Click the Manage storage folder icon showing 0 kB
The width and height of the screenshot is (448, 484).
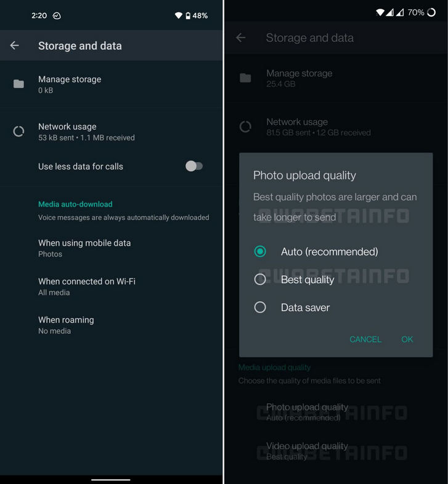tap(18, 84)
